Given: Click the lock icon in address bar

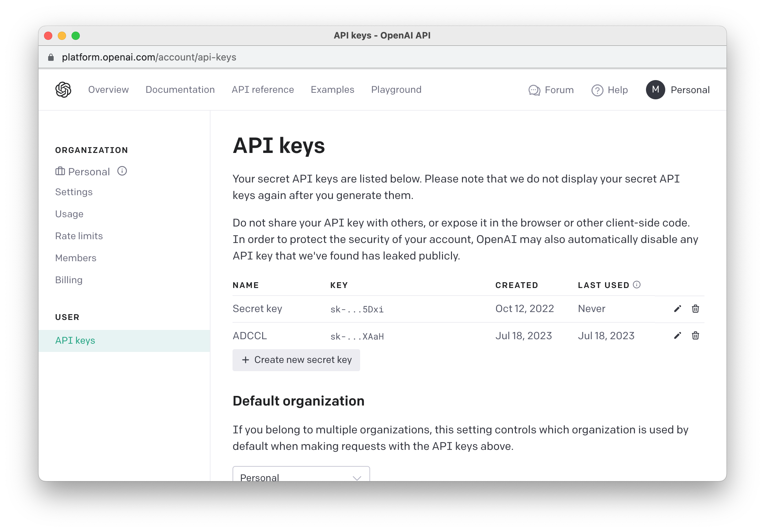Looking at the screenshot, I should point(51,57).
